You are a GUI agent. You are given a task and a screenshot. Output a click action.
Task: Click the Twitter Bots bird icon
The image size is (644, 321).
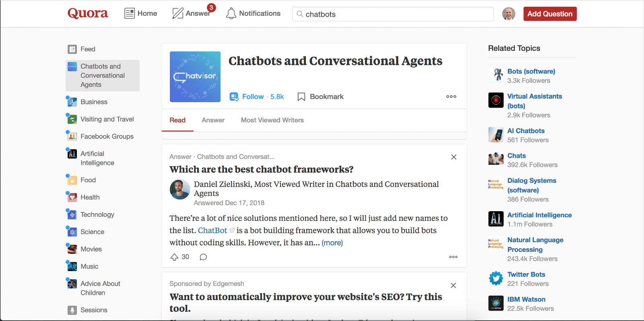[x=496, y=278]
